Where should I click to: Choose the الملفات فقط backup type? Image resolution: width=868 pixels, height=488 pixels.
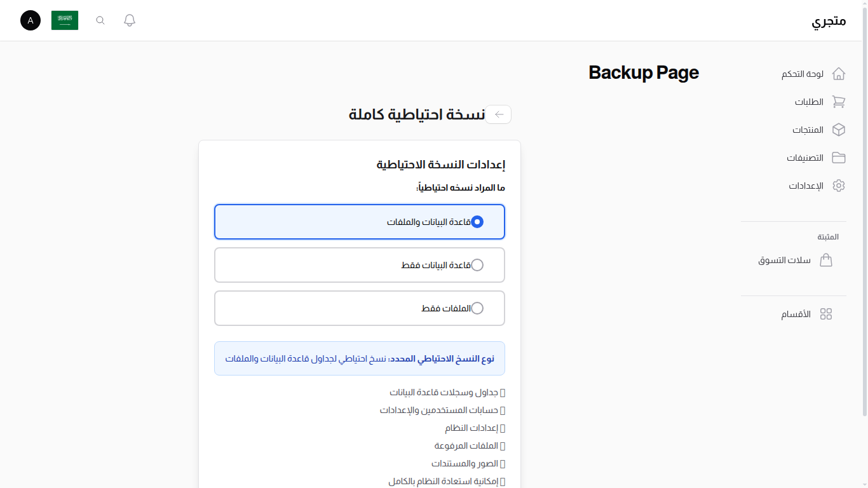tap(477, 308)
